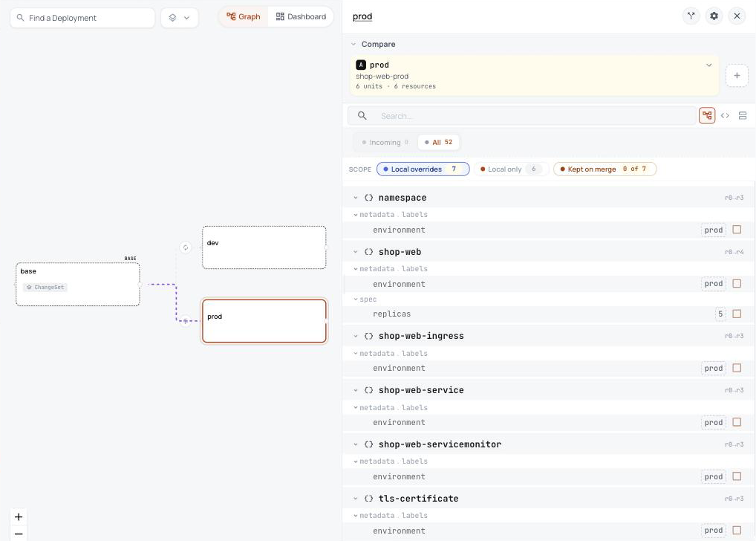
Task: Switch to the Dashboard view tab
Action: (301, 17)
